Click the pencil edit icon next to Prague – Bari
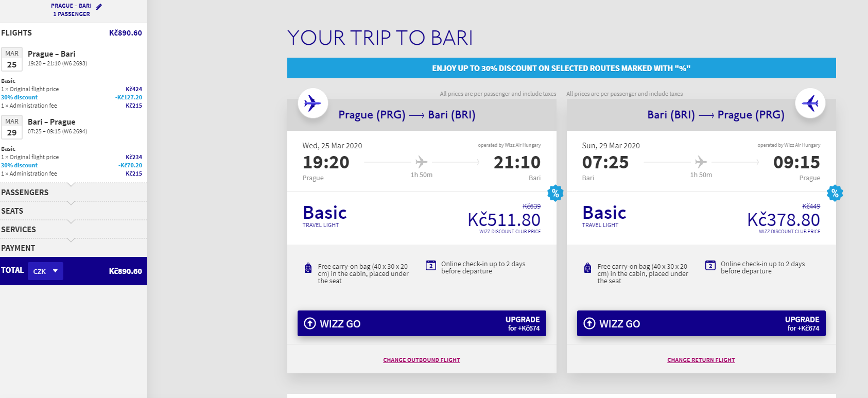Screen dimensions: 868x398 click(x=99, y=7)
